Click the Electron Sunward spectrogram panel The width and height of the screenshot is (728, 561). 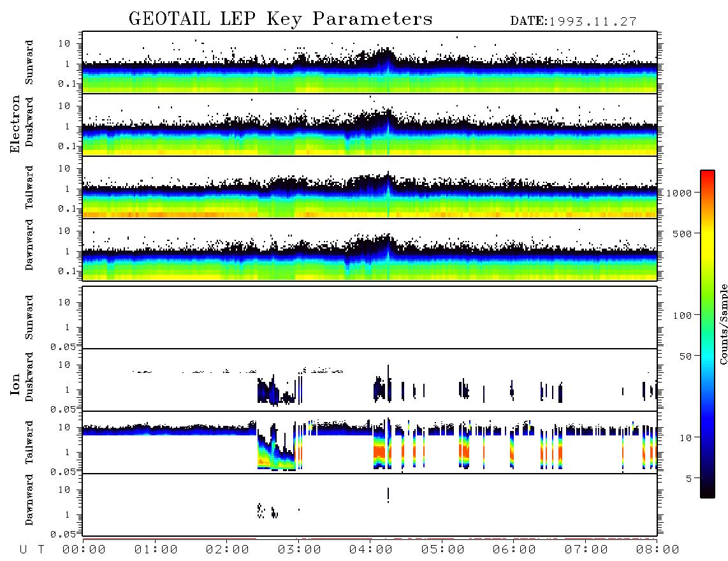tap(370, 62)
